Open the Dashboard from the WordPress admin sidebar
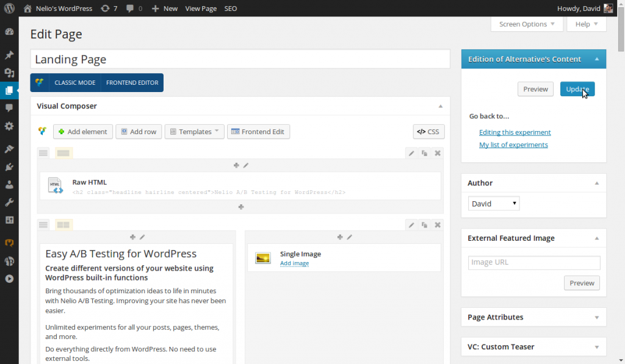The width and height of the screenshot is (625, 364). [x=9, y=30]
